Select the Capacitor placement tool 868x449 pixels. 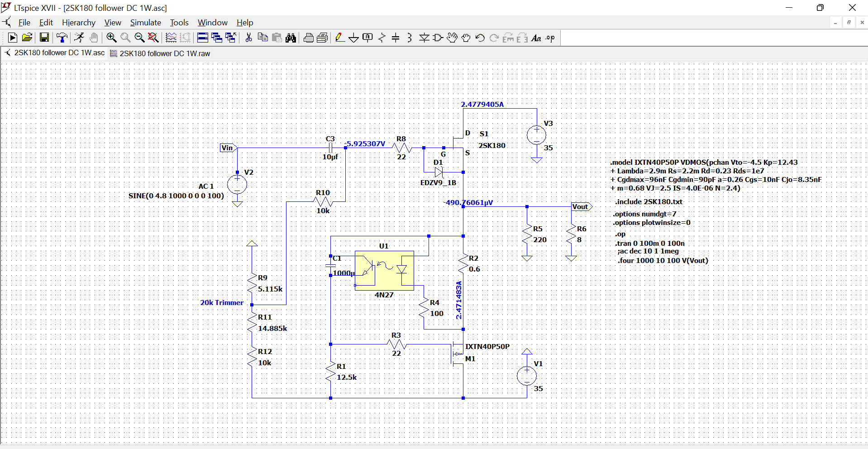[x=396, y=38]
